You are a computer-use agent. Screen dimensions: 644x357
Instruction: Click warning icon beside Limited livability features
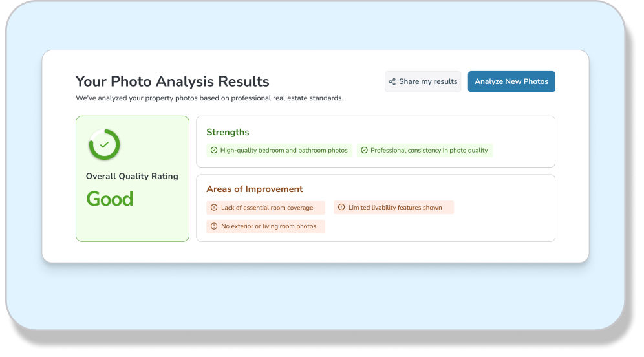click(341, 208)
